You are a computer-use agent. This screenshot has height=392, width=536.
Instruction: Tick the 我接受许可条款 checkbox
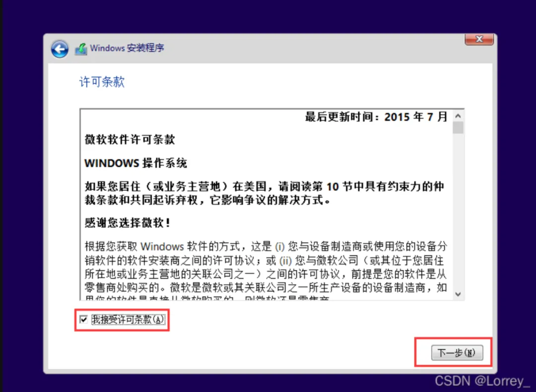coord(83,319)
